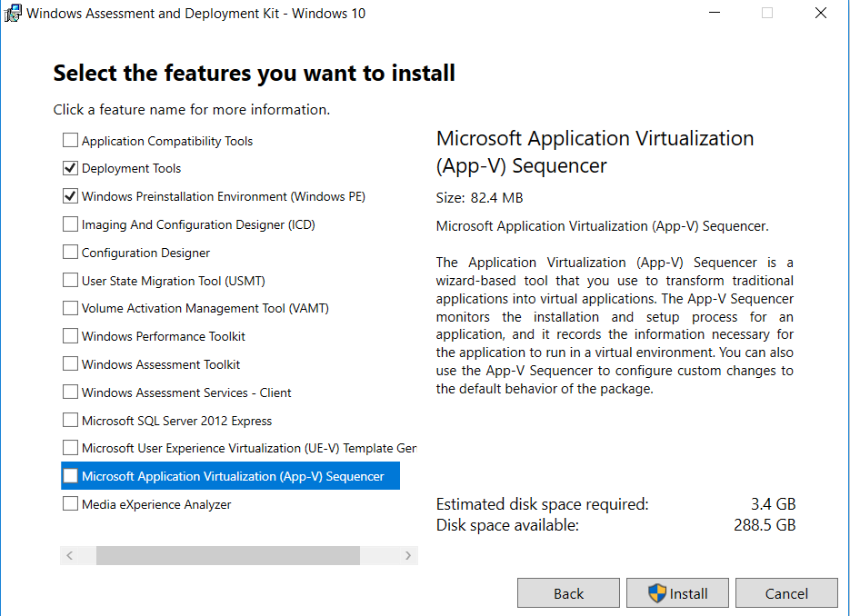The image size is (850, 616).
Task: Check the Application Compatibility Tools checkbox
Action: click(70, 141)
